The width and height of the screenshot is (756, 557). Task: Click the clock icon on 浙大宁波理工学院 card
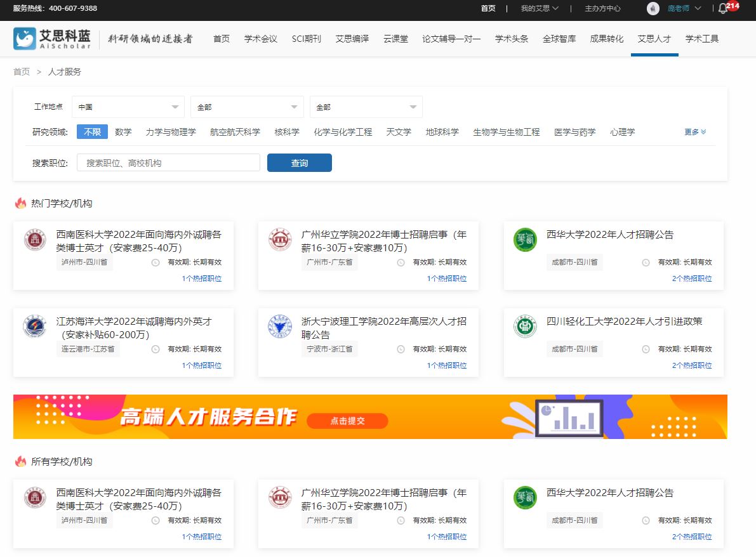pyautogui.click(x=401, y=350)
